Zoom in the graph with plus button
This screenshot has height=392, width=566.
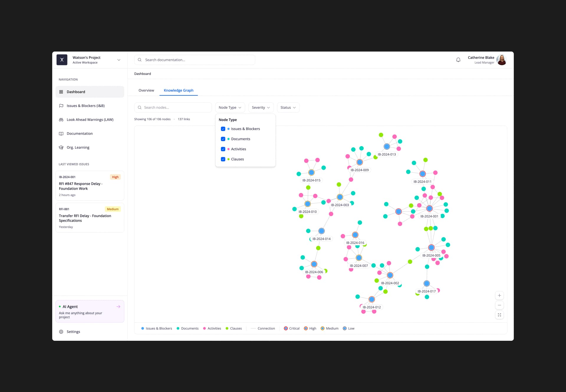tap(499, 295)
